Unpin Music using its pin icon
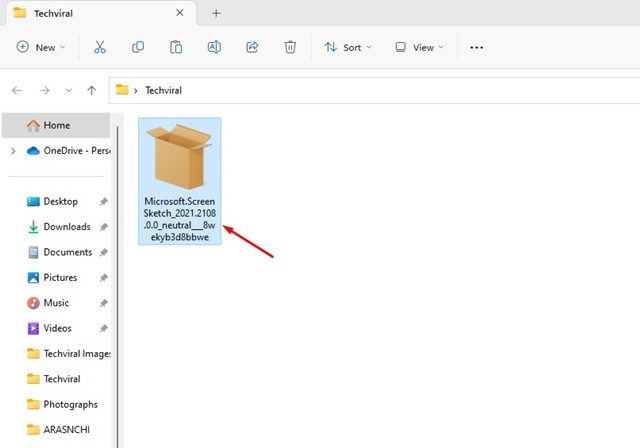Image resolution: width=640 pixels, height=448 pixels. pyautogui.click(x=104, y=303)
